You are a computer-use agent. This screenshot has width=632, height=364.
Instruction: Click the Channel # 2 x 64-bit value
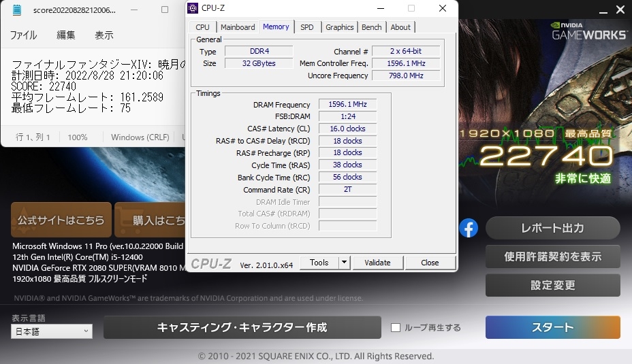pyautogui.click(x=406, y=51)
